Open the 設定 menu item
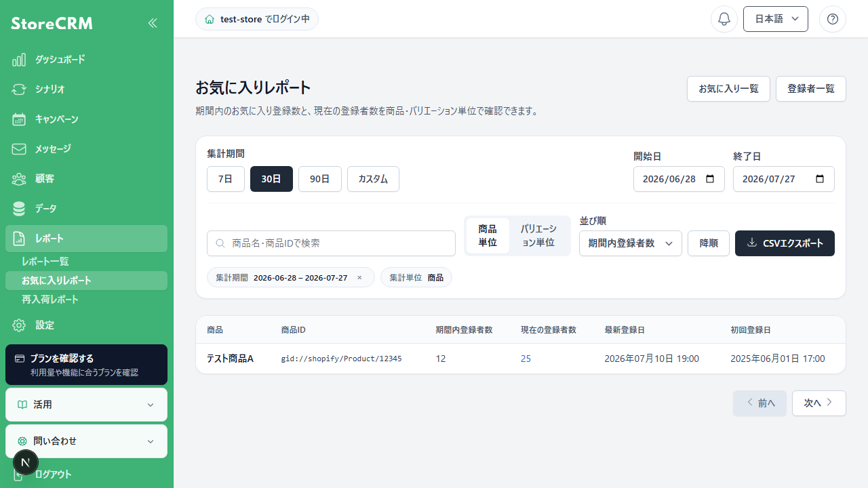Screen dimensions: 868x488 [x=86, y=325]
